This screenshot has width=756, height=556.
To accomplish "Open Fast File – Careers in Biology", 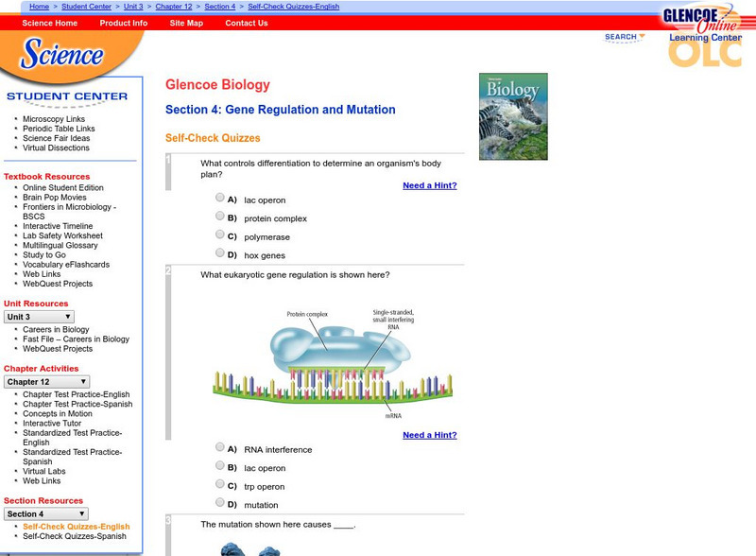I will pyautogui.click(x=77, y=339).
